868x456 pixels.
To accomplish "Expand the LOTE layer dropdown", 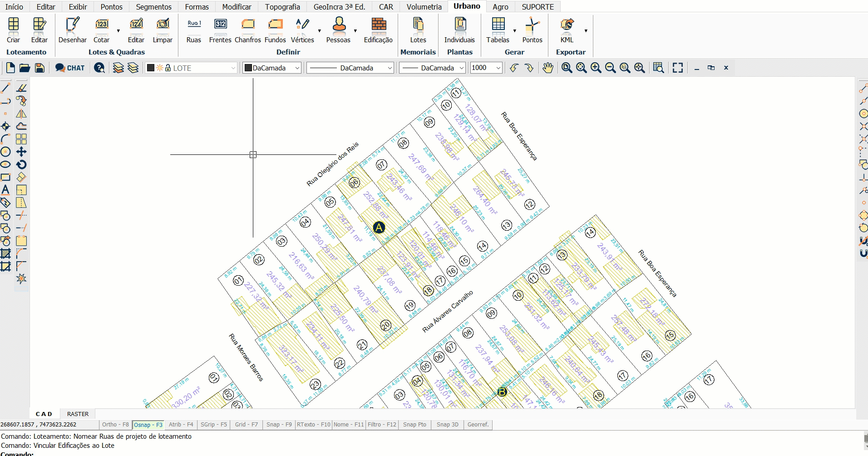I will tap(233, 68).
